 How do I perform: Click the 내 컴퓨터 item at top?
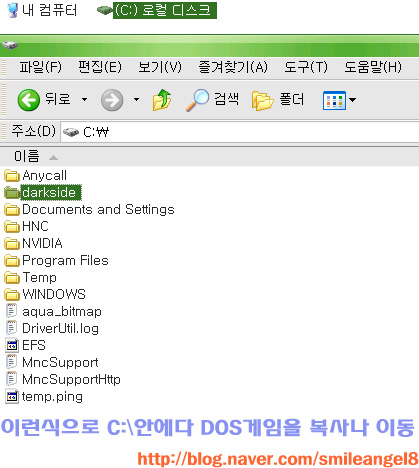coord(43,10)
